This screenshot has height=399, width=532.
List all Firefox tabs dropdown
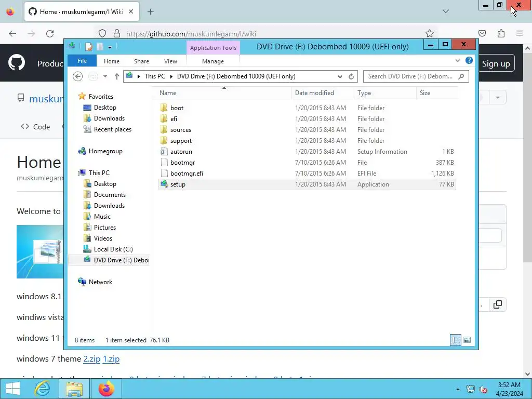coord(445,11)
